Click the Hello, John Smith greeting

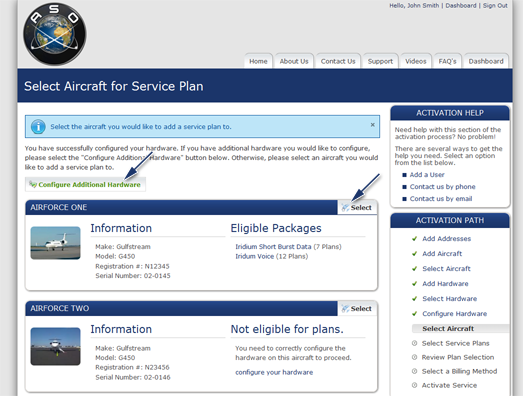pyautogui.click(x=414, y=6)
